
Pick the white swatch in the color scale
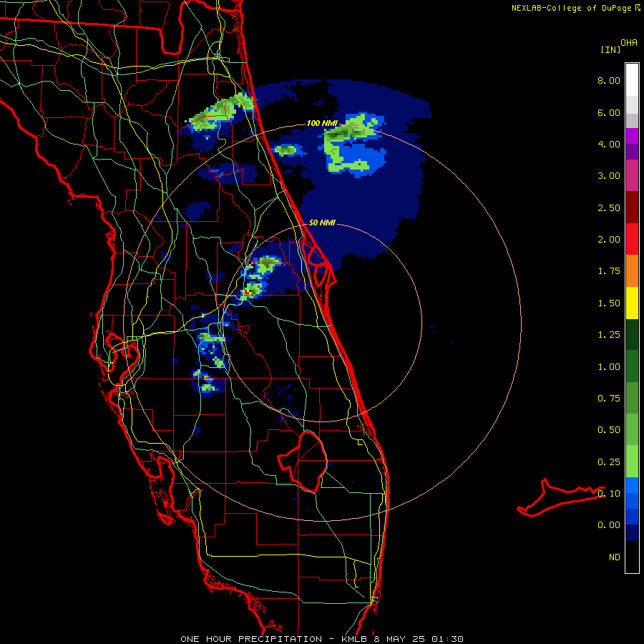click(632, 79)
